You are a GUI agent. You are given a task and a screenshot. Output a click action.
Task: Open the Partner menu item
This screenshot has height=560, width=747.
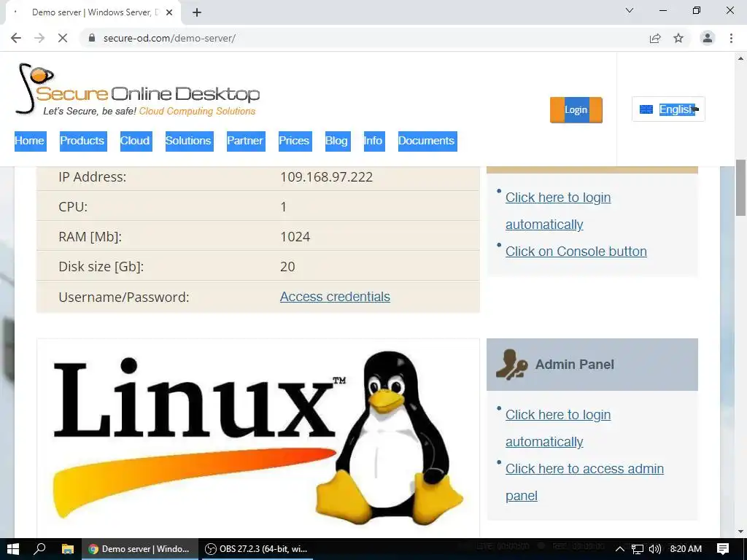click(246, 141)
